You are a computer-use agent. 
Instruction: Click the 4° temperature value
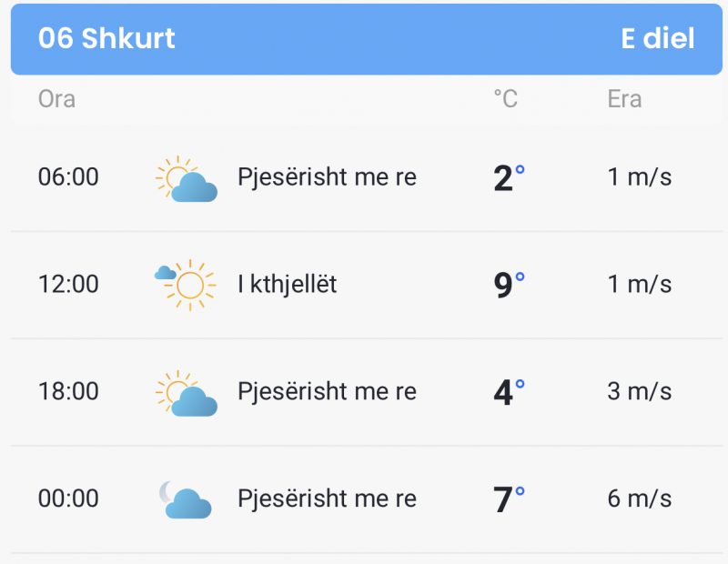[509, 392]
